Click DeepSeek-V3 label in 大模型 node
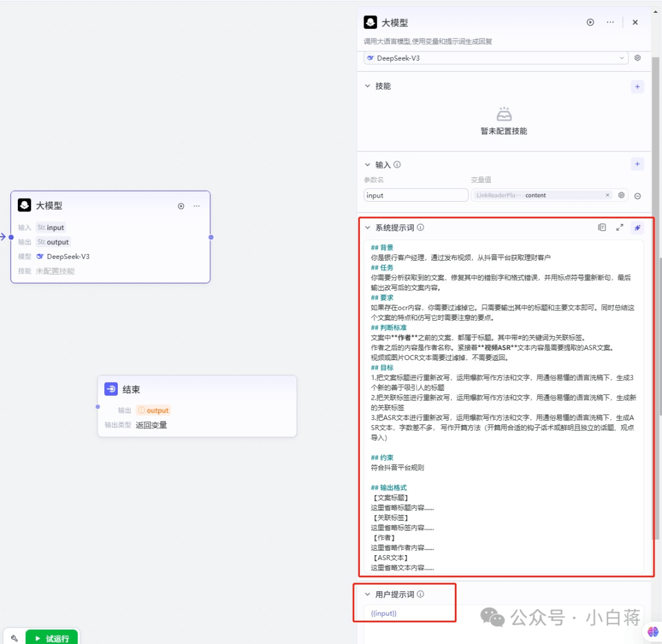The width and height of the screenshot is (662, 644). click(x=68, y=256)
